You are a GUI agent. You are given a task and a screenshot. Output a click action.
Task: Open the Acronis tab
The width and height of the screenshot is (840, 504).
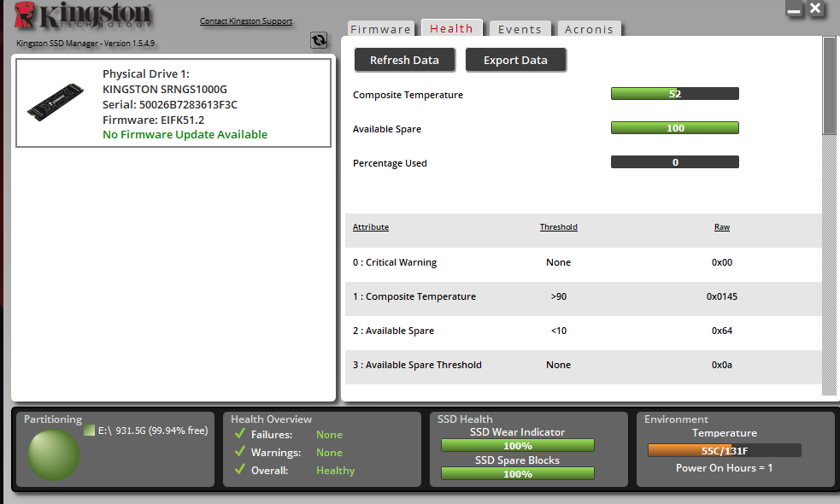pyautogui.click(x=589, y=29)
